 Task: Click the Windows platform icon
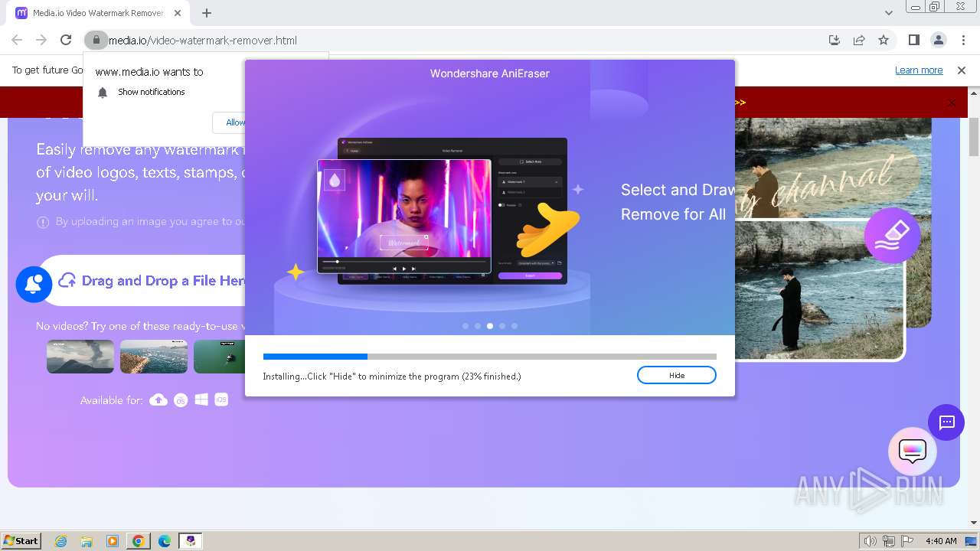(201, 399)
